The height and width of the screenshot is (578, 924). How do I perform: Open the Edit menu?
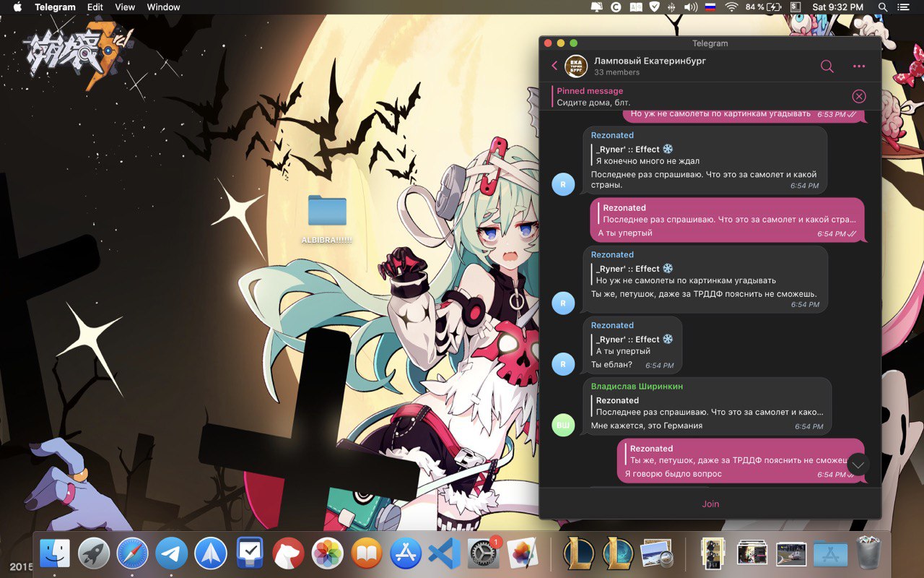point(95,7)
